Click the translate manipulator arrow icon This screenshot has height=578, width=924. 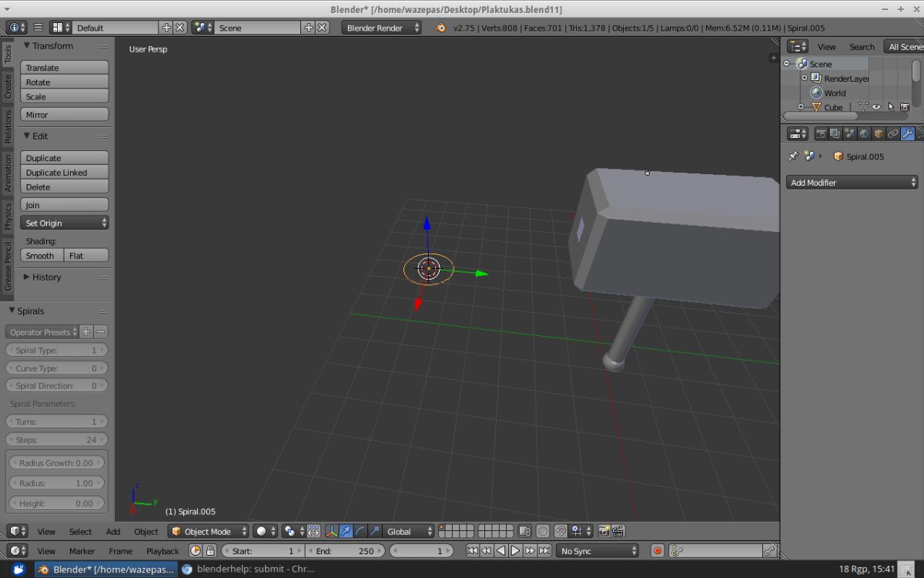tap(346, 531)
